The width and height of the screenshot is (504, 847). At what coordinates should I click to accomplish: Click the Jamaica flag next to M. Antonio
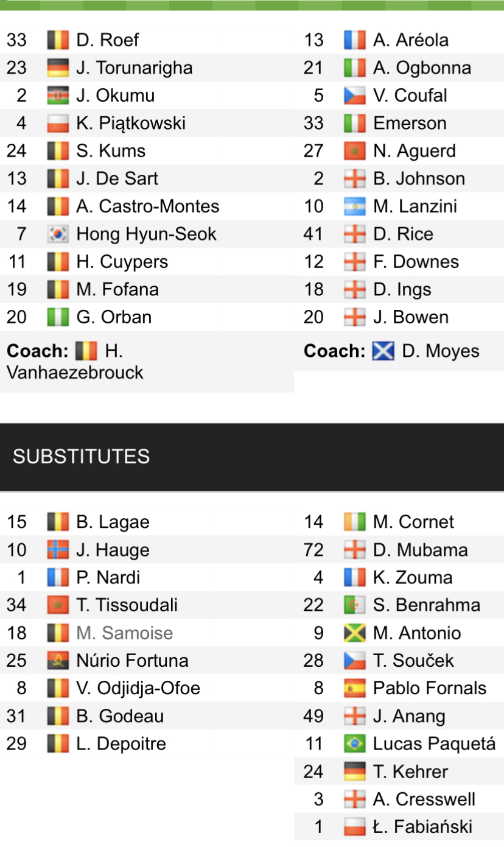355,633
